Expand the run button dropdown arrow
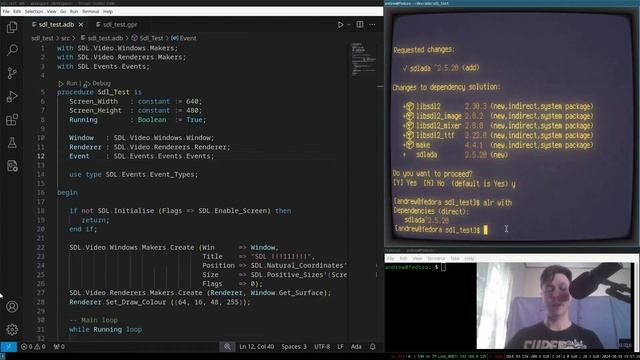Screen dimensions: 640x360 point(349,24)
